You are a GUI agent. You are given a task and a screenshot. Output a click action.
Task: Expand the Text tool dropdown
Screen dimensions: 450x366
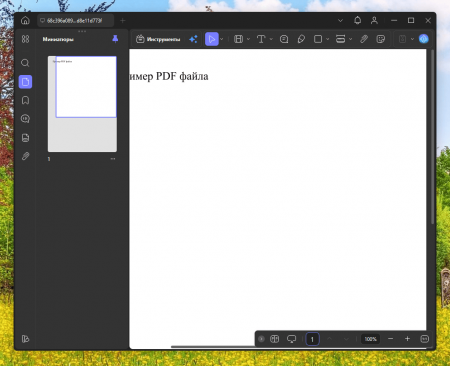coord(271,39)
